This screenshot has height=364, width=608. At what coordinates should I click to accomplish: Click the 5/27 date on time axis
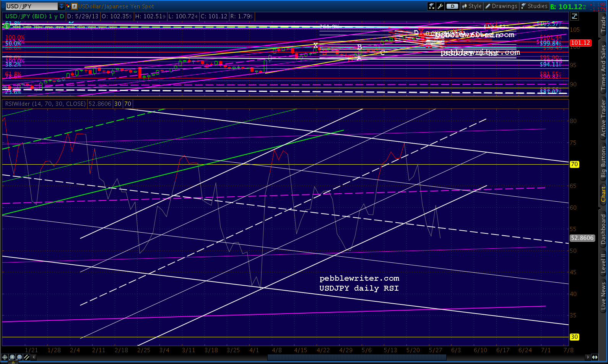coord(436,350)
